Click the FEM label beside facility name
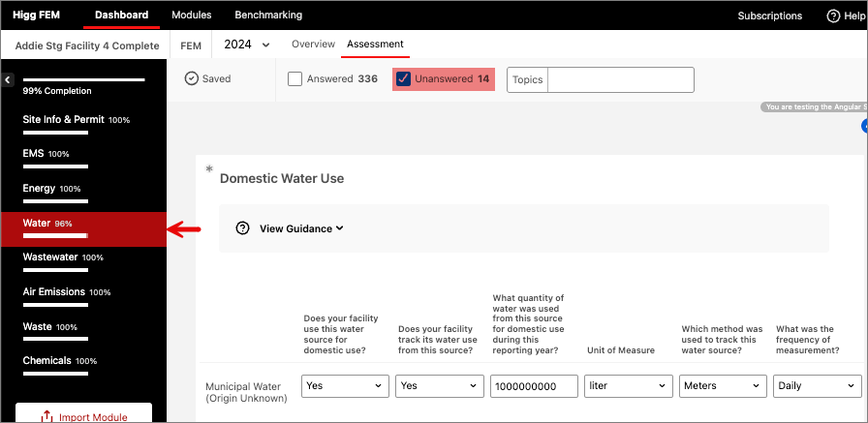868x423 pixels. 191,45
